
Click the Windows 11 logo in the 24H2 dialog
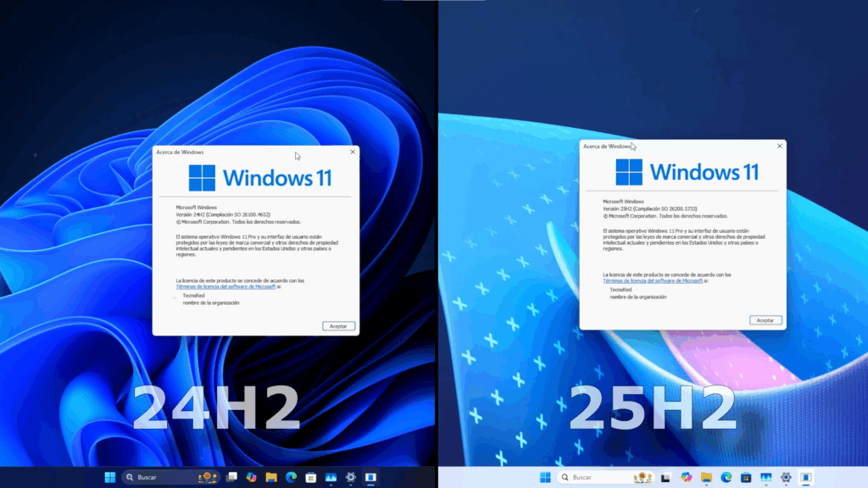(260, 178)
